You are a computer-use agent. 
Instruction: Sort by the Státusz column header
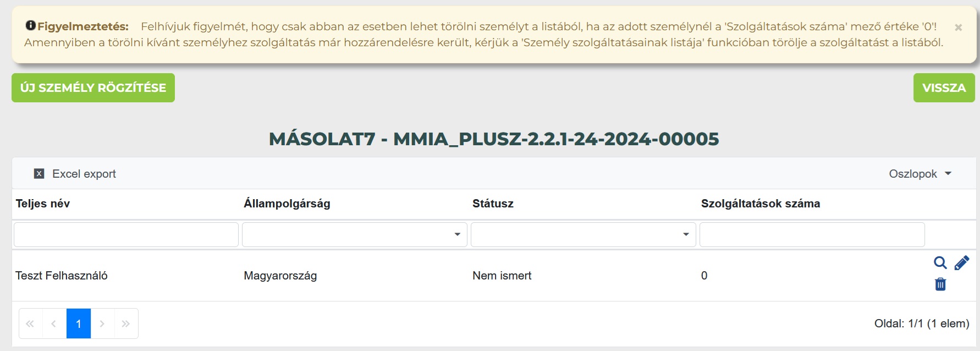(493, 204)
